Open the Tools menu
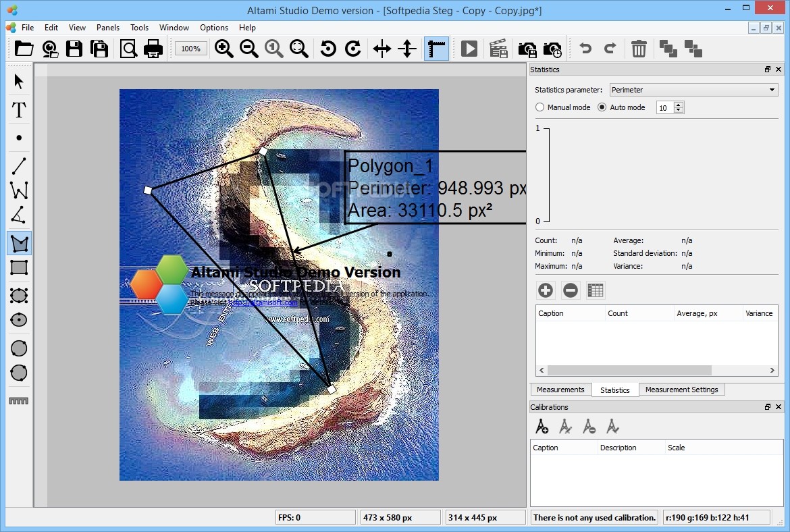Viewport: 790px width, 532px height. (139, 27)
